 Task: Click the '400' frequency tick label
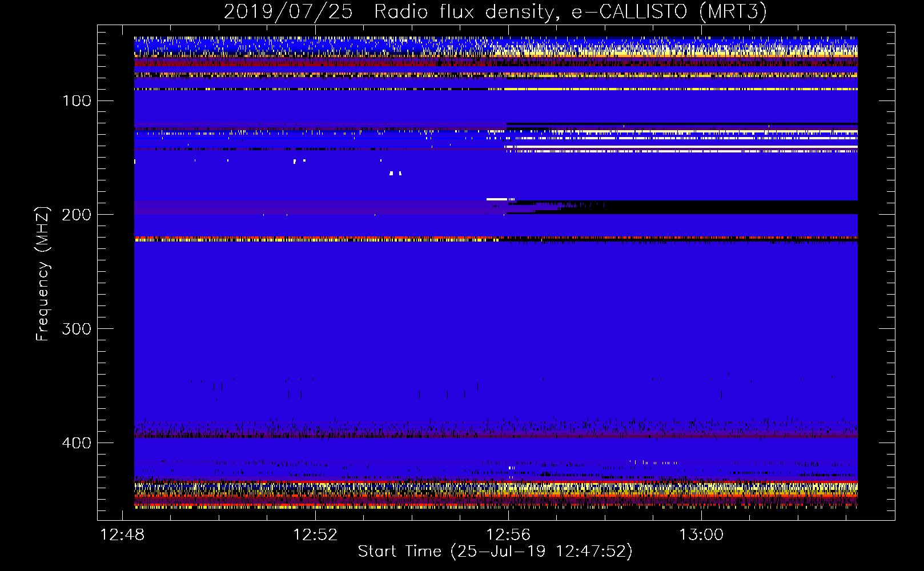point(77,443)
